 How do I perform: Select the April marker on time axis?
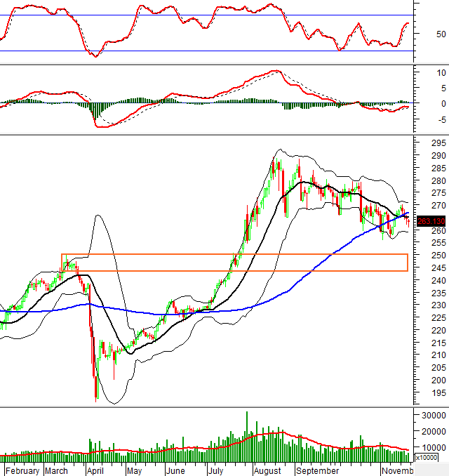(95, 470)
